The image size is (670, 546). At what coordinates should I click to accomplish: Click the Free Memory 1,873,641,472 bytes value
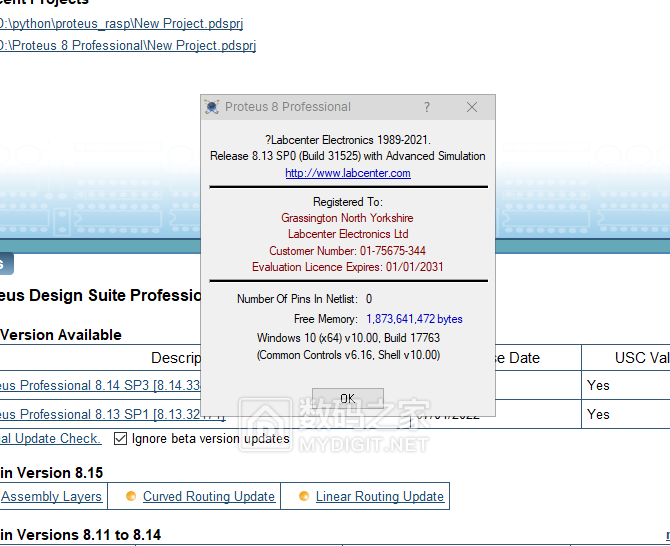pyautogui.click(x=414, y=319)
